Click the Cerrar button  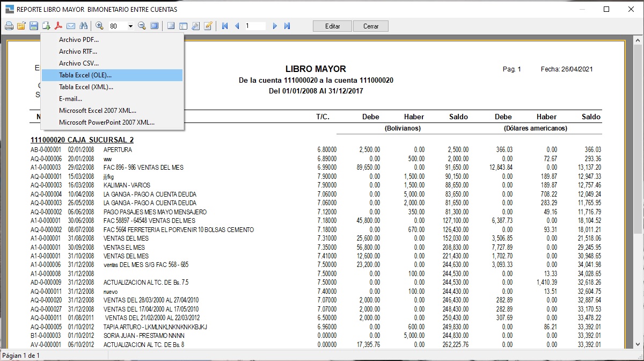[x=371, y=26]
